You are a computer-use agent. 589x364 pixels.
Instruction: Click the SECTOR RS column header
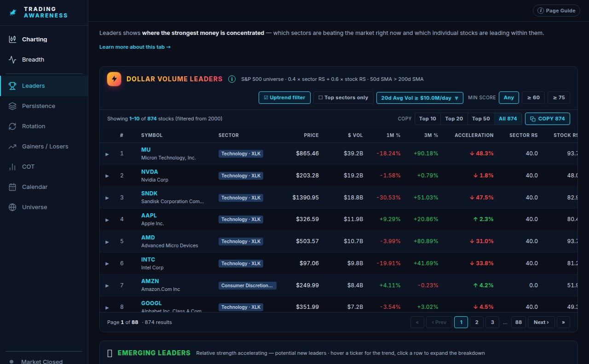(524, 135)
